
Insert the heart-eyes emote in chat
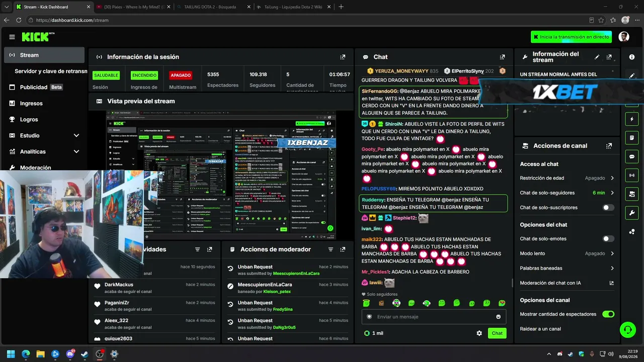click(502, 303)
